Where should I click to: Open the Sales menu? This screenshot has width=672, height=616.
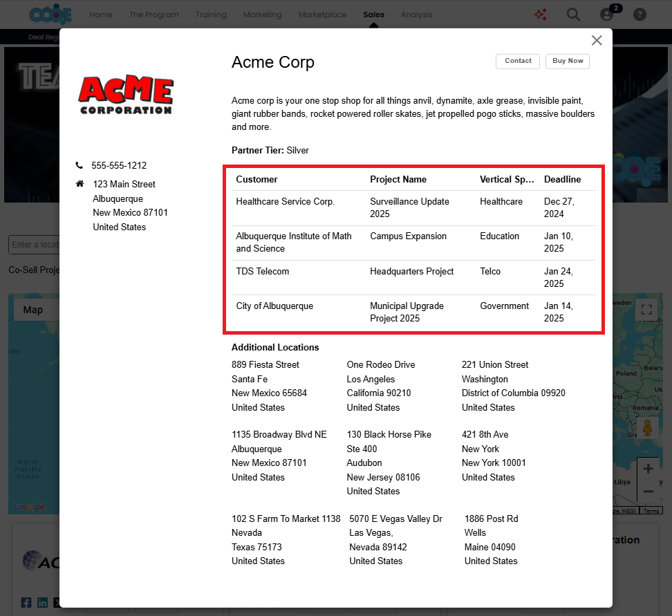[x=374, y=15]
